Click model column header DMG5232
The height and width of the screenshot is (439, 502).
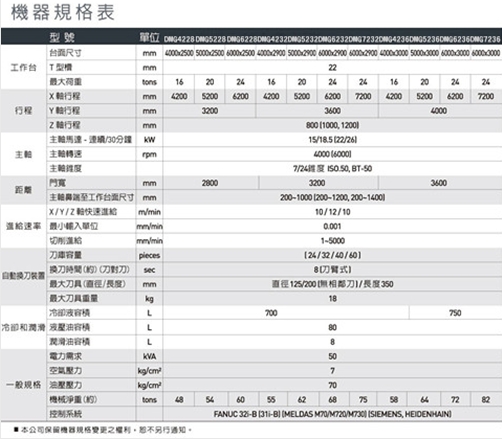302,39
